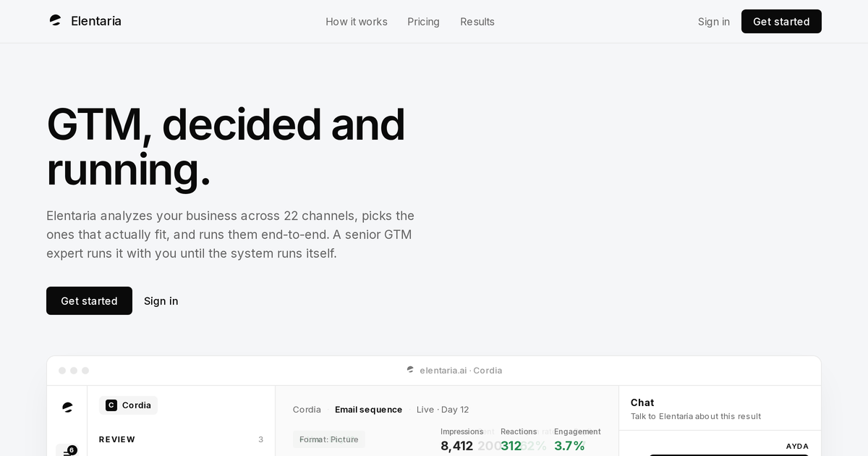
Task: Click Sign in in the top bar
Action: tap(714, 22)
